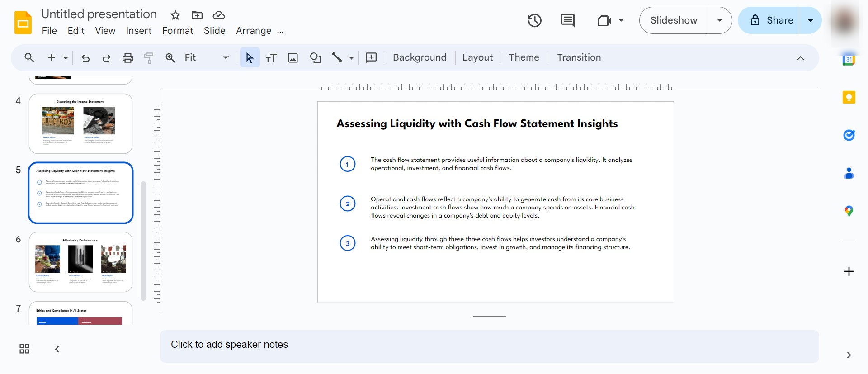This screenshot has height=374, width=868.
Task: Open the comments panel icon
Action: click(x=567, y=20)
